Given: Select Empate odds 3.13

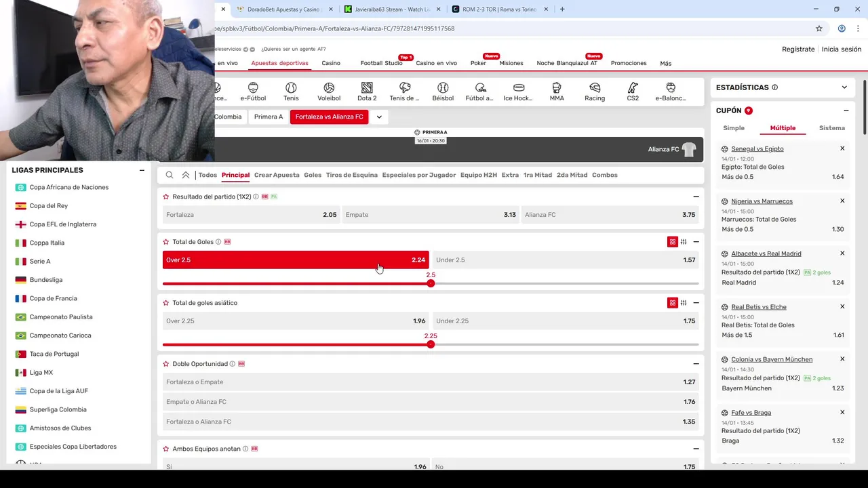Looking at the screenshot, I should click(431, 215).
